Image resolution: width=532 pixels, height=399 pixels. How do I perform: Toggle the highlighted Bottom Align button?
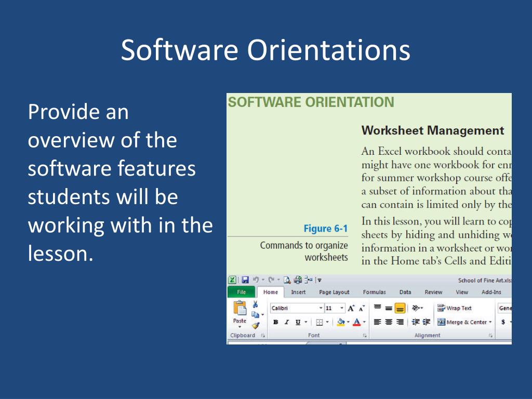pyautogui.click(x=400, y=308)
